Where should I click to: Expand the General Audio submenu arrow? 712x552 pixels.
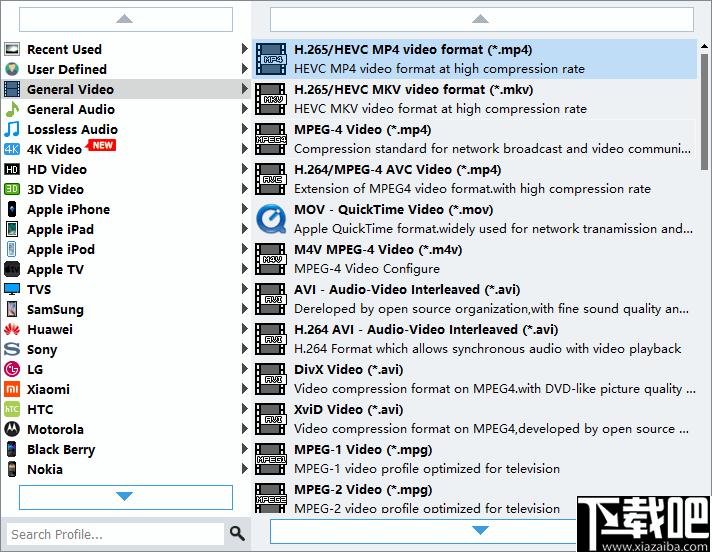click(x=244, y=108)
